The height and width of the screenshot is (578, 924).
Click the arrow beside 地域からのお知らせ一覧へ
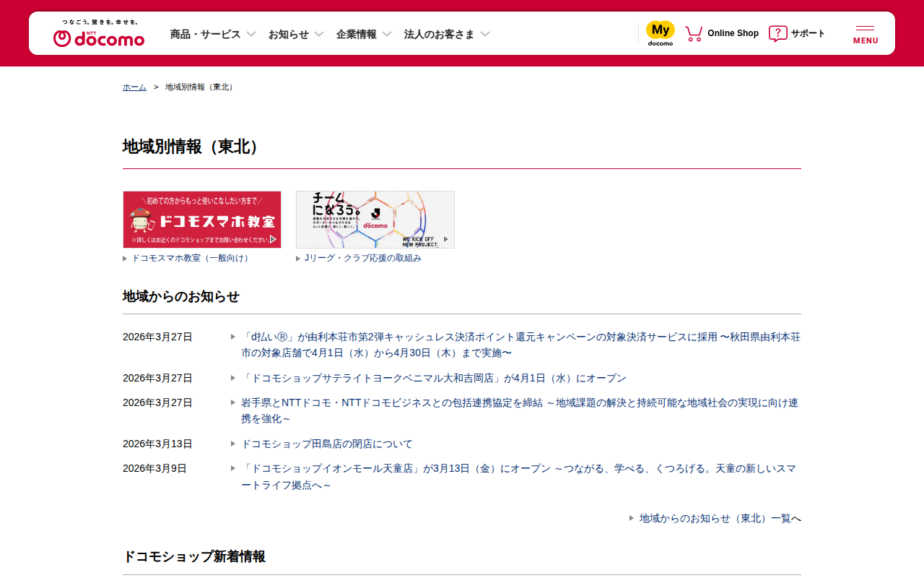coord(632,518)
